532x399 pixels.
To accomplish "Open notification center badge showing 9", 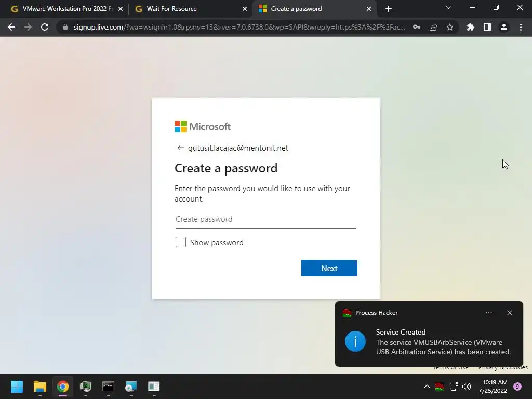I will [517, 387].
